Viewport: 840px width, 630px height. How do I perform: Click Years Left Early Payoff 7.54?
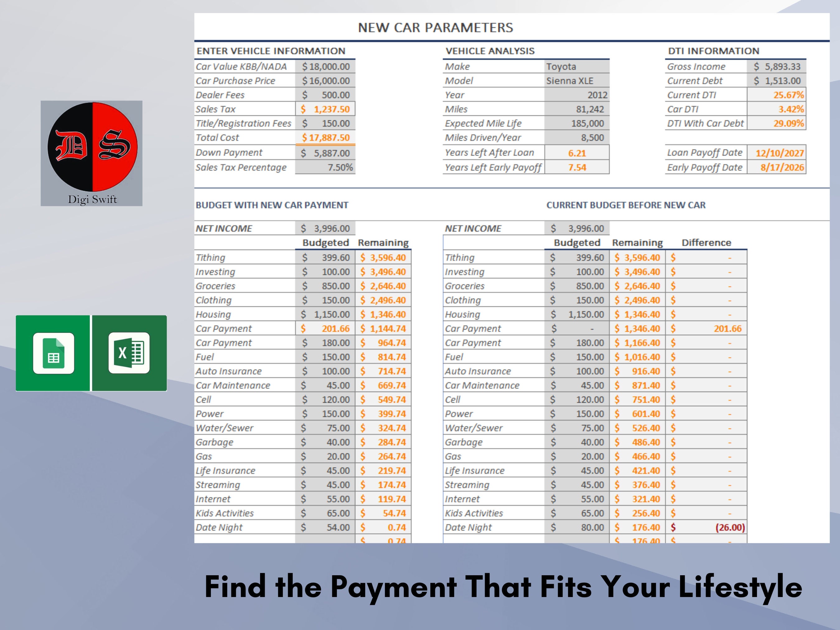[x=576, y=167]
